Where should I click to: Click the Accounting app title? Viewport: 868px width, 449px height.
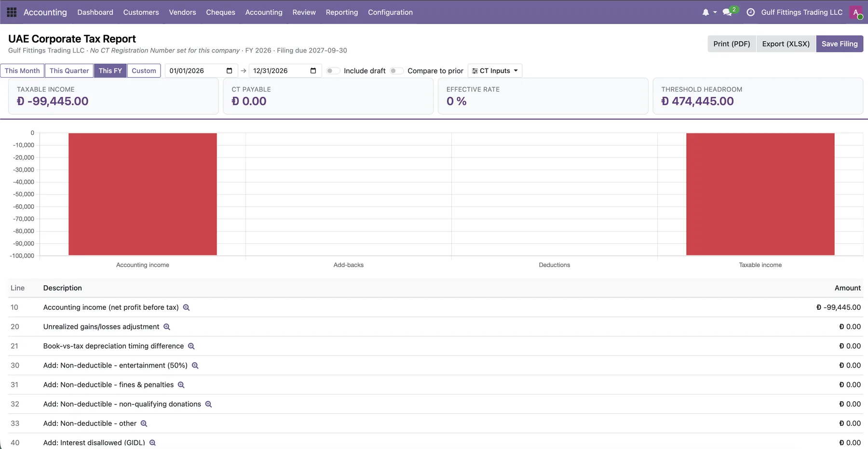[45, 12]
